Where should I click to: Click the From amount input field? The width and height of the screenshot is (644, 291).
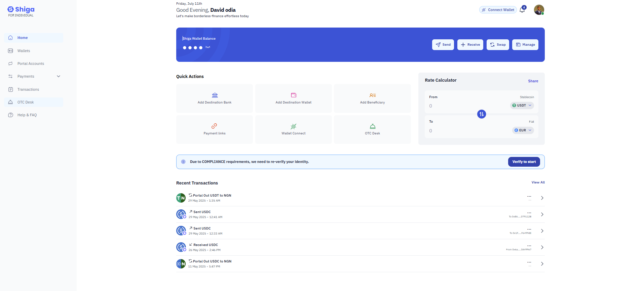click(467, 106)
